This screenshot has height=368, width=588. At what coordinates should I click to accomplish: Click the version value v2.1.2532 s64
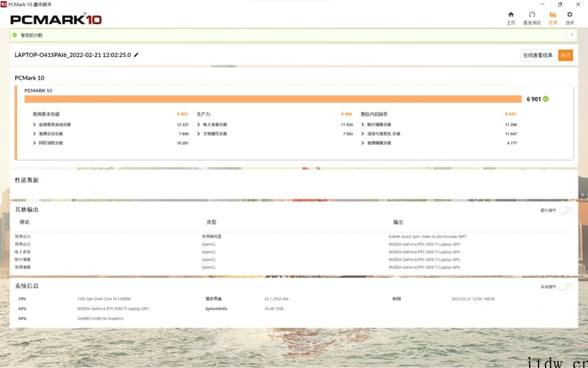click(276, 299)
